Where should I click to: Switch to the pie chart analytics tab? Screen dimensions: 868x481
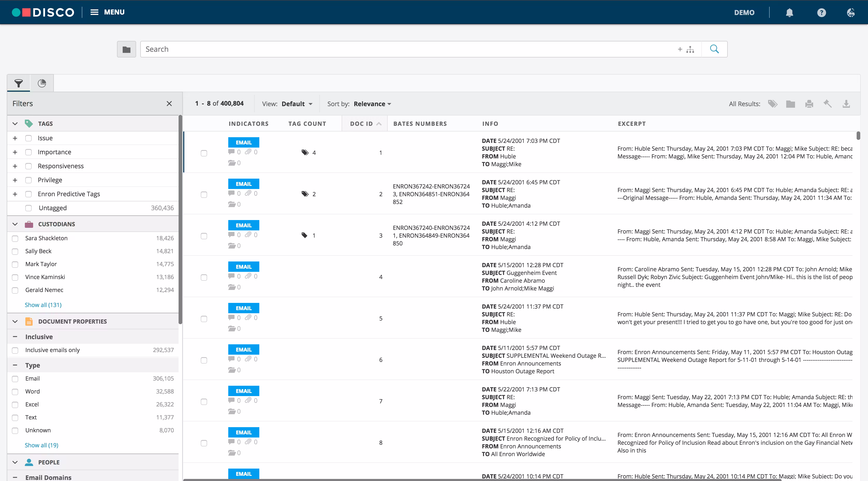tap(42, 83)
